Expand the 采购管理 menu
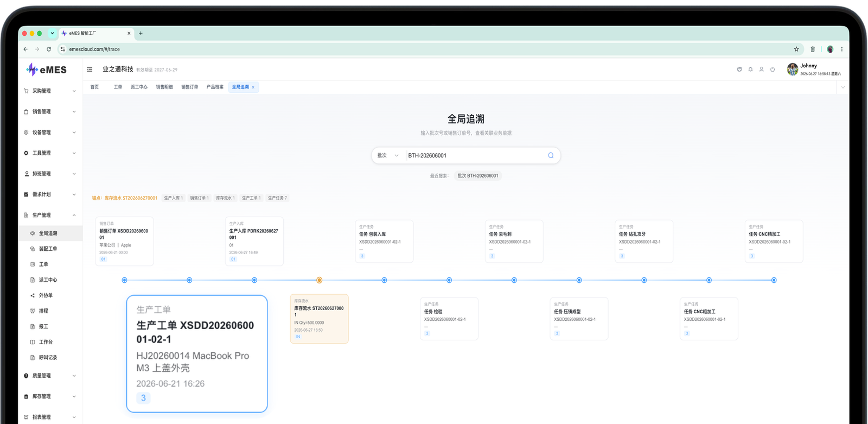 tap(50, 91)
